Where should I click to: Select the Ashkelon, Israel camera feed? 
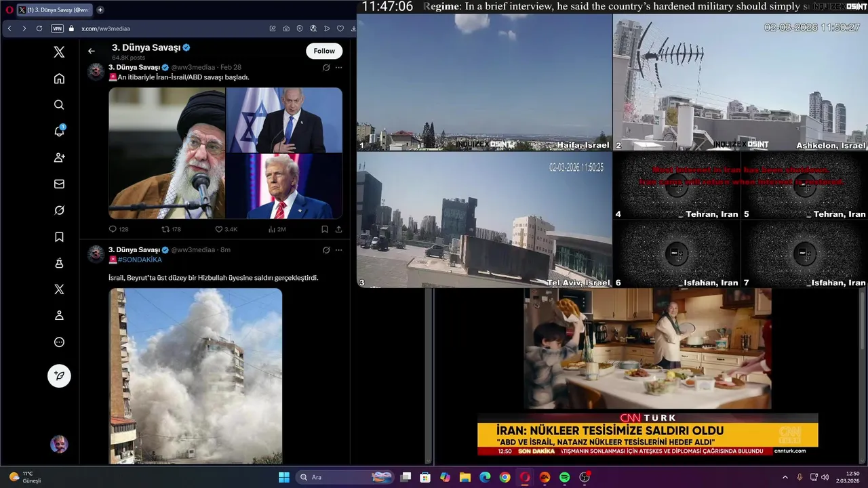[741, 82]
